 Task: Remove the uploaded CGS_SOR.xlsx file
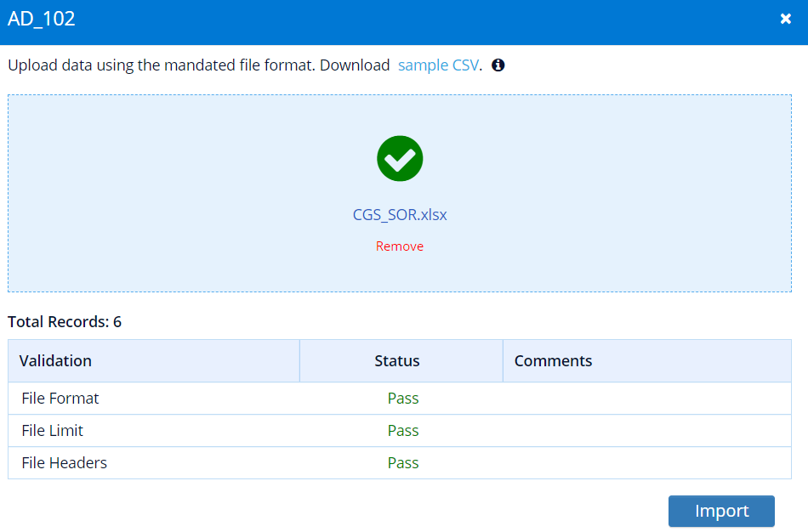coord(400,246)
